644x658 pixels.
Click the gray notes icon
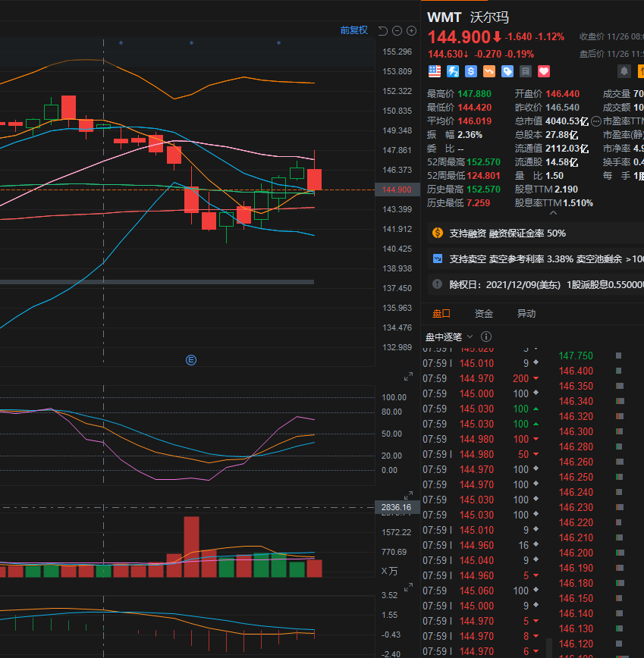click(x=525, y=71)
